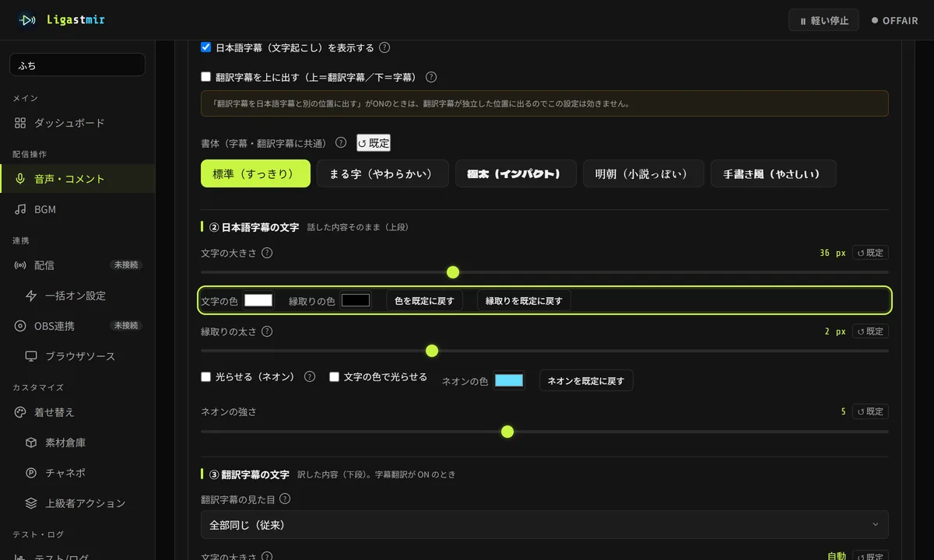Open 上級者アクション in sidebar

click(78, 503)
